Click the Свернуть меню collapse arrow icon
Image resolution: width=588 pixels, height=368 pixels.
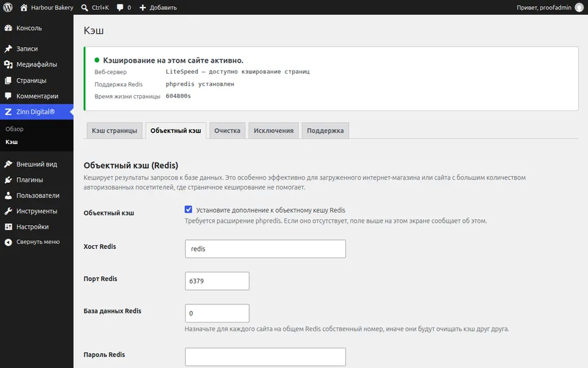(x=8, y=242)
